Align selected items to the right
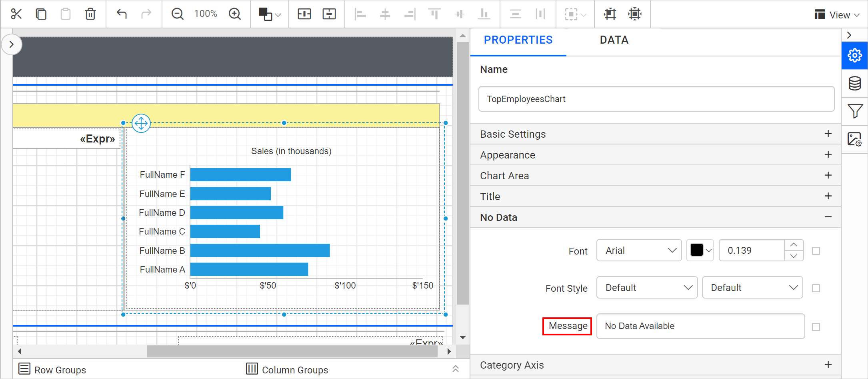Image resolution: width=868 pixels, height=379 pixels. [x=410, y=14]
